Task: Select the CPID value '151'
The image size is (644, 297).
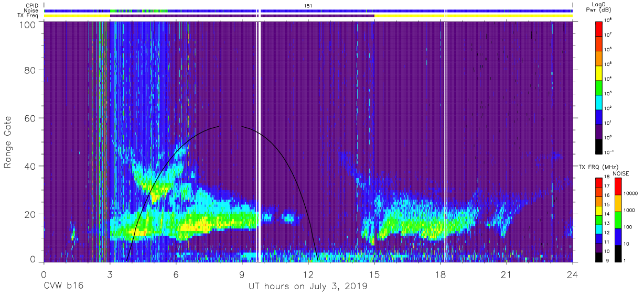Action: tap(308, 5)
